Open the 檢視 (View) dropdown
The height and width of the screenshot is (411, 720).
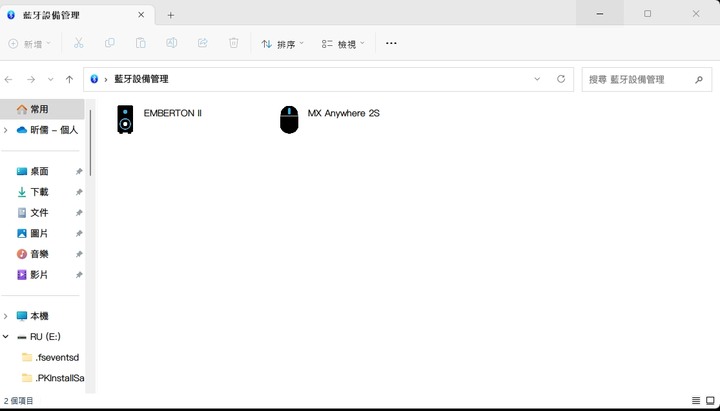(x=343, y=44)
